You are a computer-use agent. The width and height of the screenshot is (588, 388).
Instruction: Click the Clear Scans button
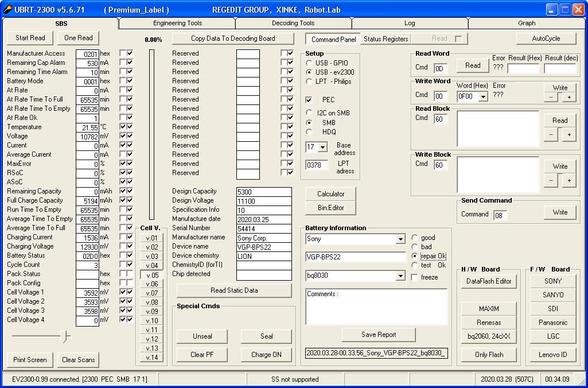coord(78,360)
